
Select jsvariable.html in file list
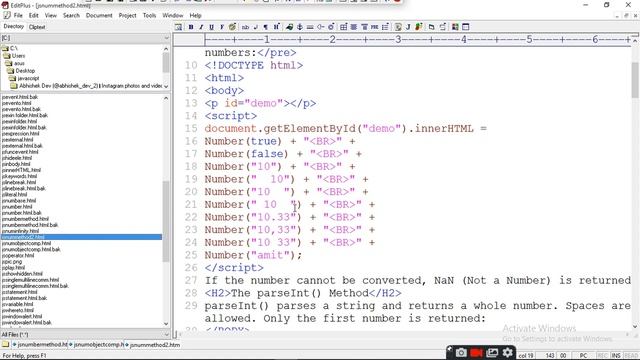(x=18, y=304)
